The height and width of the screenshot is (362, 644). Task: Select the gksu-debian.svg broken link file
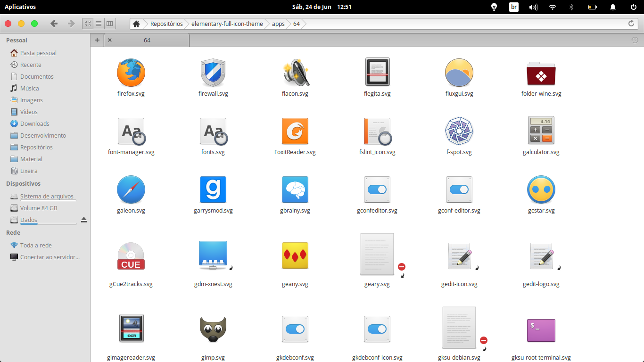click(x=459, y=328)
